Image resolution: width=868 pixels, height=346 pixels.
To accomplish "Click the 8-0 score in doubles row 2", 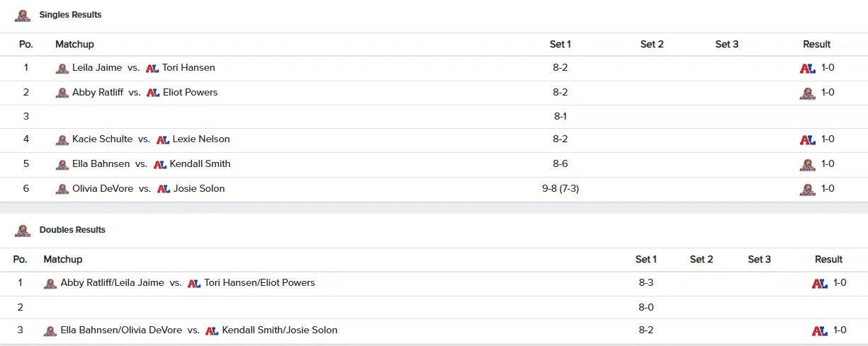I will coord(646,307).
